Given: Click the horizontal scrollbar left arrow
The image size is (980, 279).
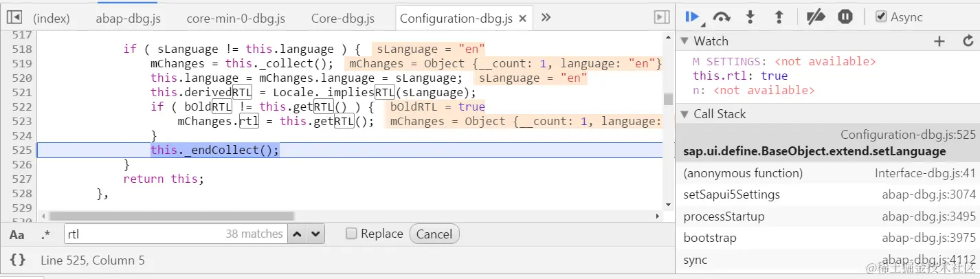Looking at the screenshot, I should click(42, 216).
